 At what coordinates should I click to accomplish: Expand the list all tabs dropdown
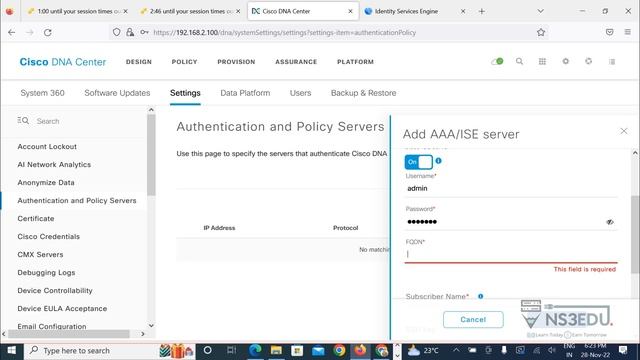click(540, 11)
